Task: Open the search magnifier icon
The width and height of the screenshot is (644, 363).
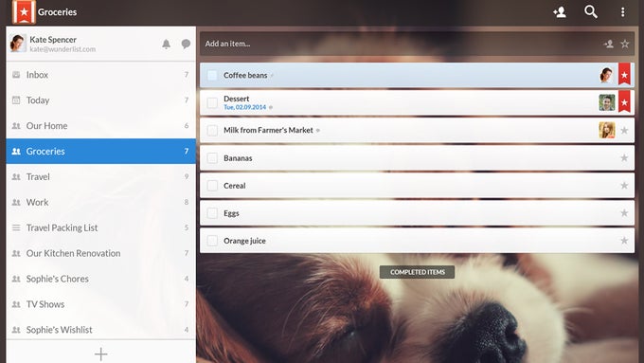Action: coord(591,12)
